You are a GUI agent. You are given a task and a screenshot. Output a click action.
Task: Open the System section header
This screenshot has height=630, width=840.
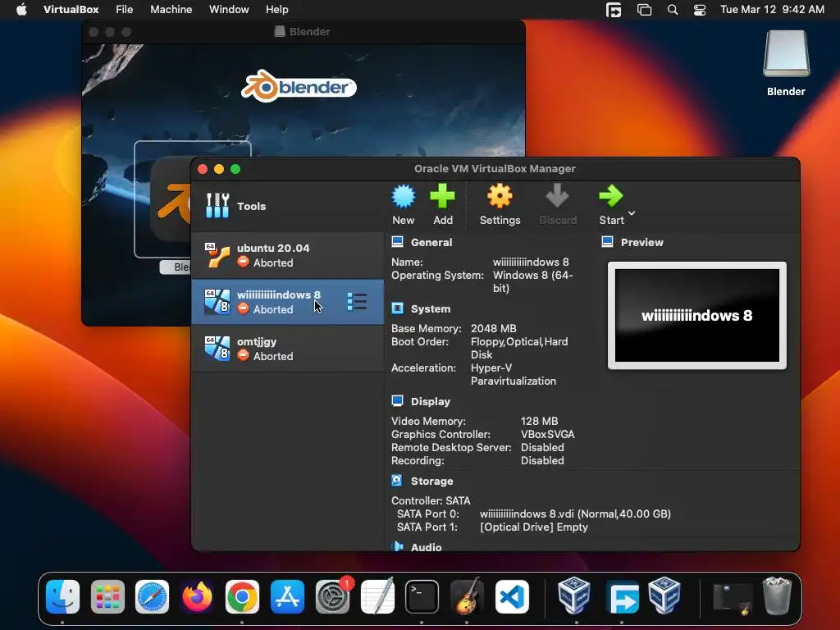coord(430,309)
